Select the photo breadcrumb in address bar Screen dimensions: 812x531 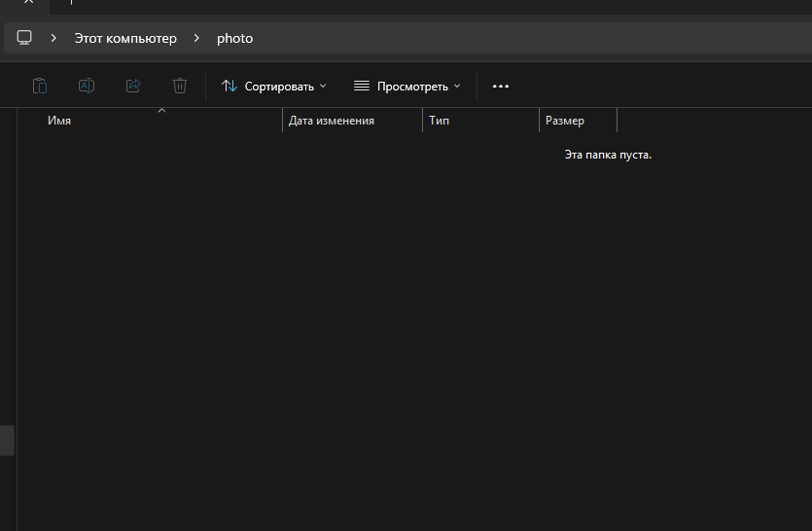click(234, 38)
